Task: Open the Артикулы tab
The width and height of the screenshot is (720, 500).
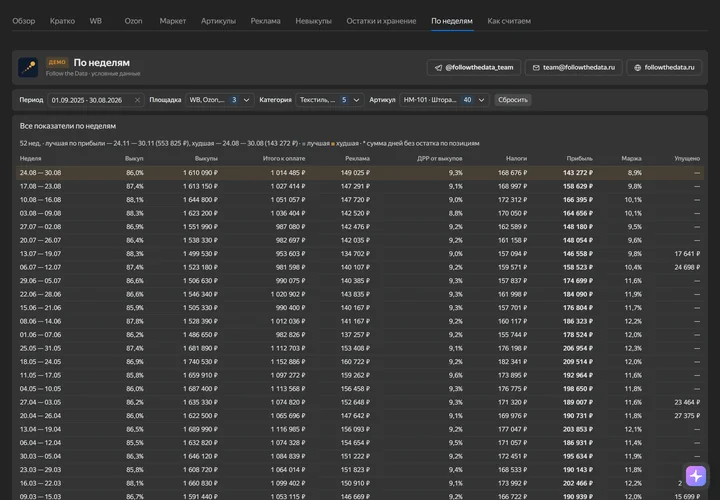Action: [218, 21]
